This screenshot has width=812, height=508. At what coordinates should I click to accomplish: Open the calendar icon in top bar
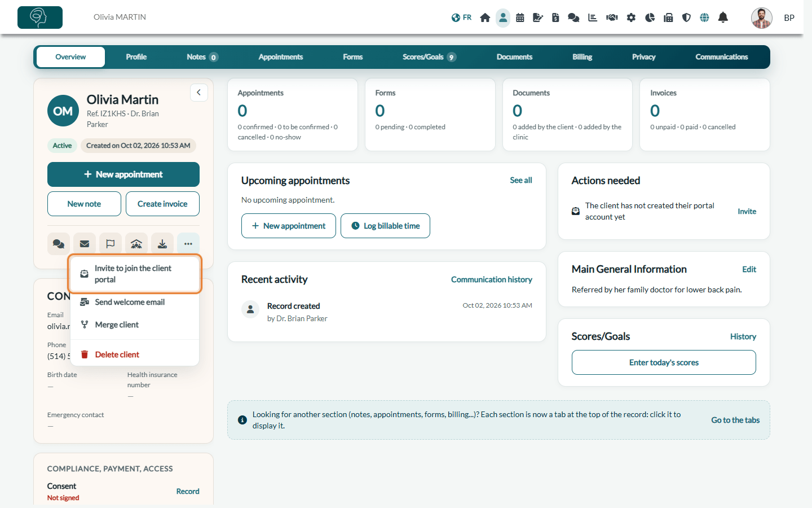point(520,17)
